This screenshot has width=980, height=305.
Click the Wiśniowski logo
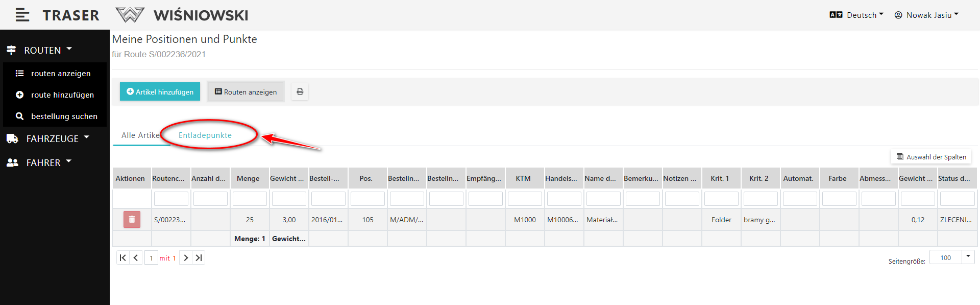click(x=182, y=15)
